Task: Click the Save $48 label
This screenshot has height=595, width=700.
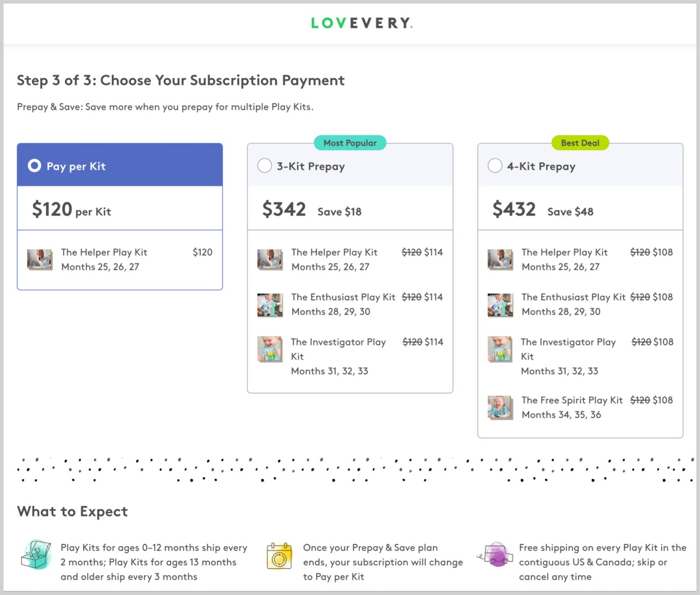Action: click(570, 211)
